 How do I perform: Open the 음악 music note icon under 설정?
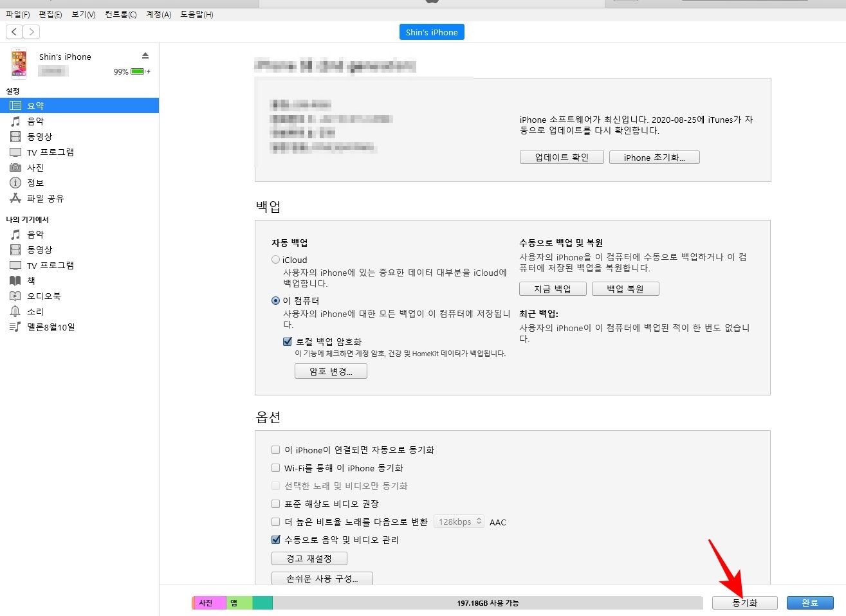(15, 121)
